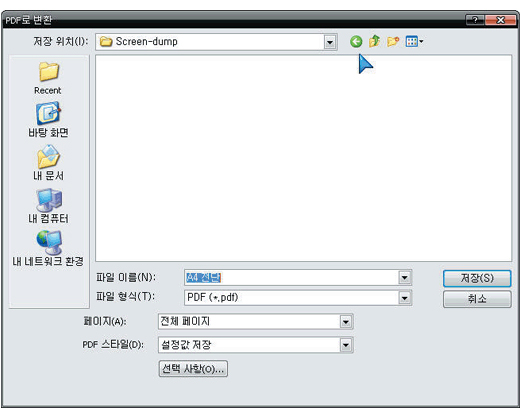
Task: Click the 저장(S) save button
Action: 477,278
